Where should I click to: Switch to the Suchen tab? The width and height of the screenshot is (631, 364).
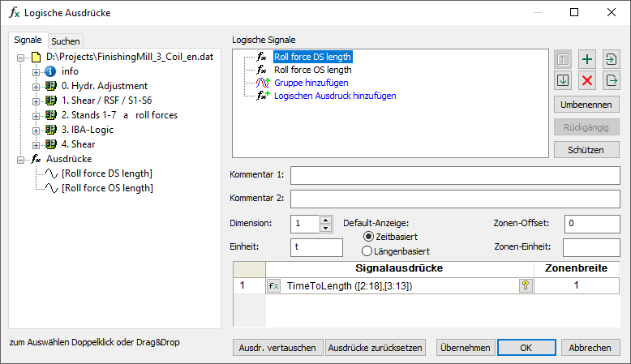66,41
